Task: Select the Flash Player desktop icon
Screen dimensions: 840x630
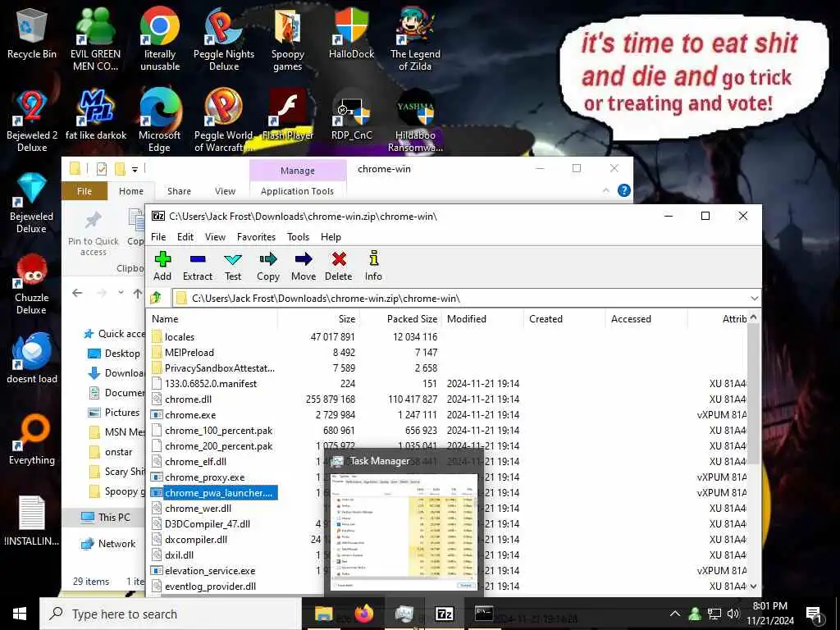Action: click(288, 115)
